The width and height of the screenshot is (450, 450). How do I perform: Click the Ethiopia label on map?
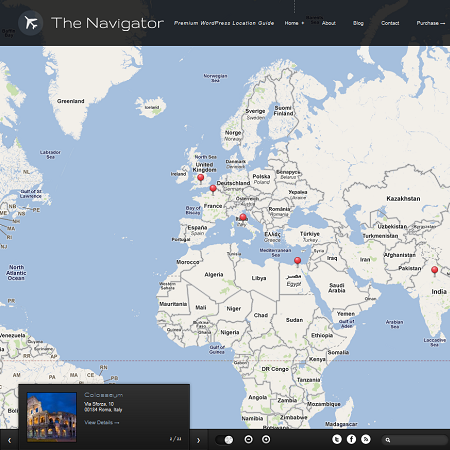click(x=322, y=335)
